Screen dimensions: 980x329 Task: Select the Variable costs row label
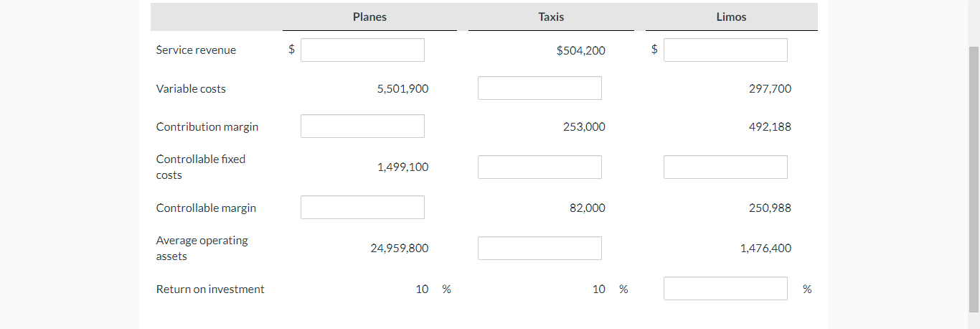(x=191, y=89)
